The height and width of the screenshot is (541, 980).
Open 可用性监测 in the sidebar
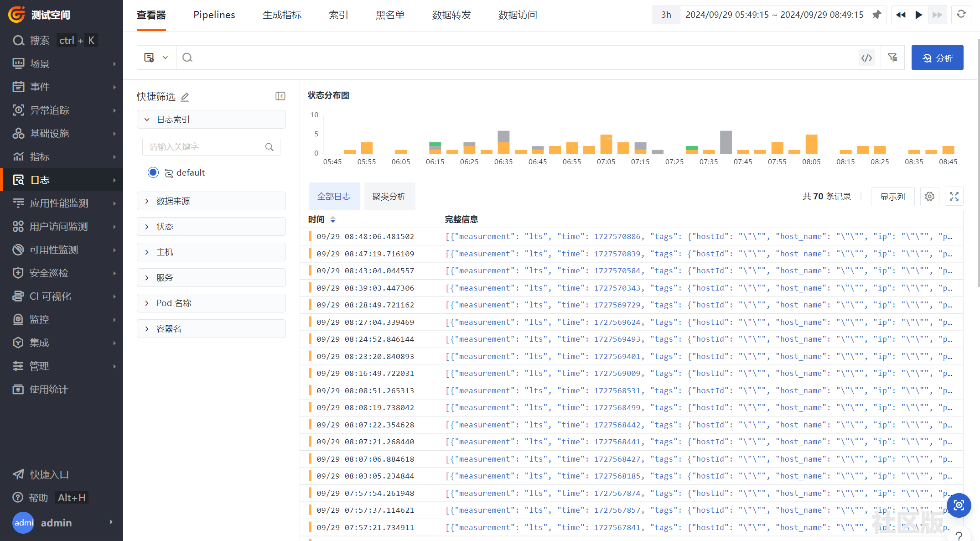click(x=62, y=250)
